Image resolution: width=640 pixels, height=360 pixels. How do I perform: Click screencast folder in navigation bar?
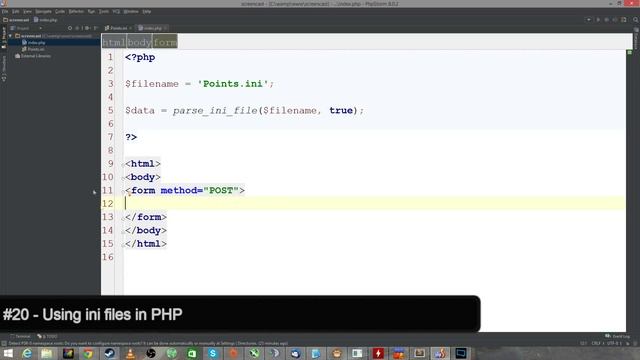(x=16, y=20)
